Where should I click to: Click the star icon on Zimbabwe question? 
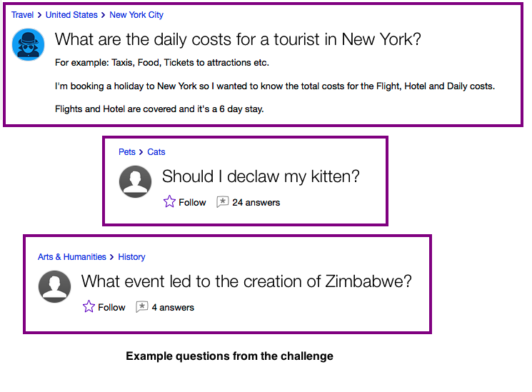coord(89,307)
